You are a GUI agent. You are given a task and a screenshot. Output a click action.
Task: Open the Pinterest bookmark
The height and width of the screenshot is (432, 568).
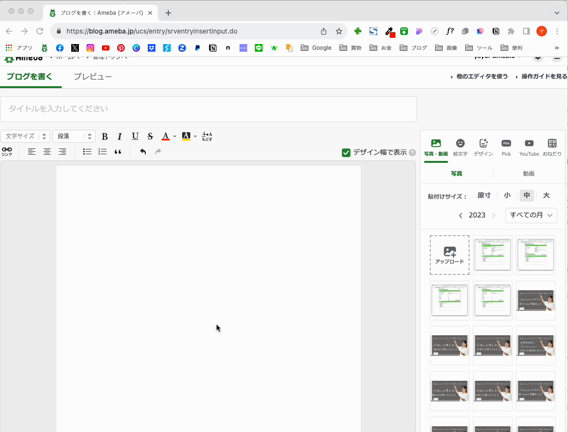(121, 48)
